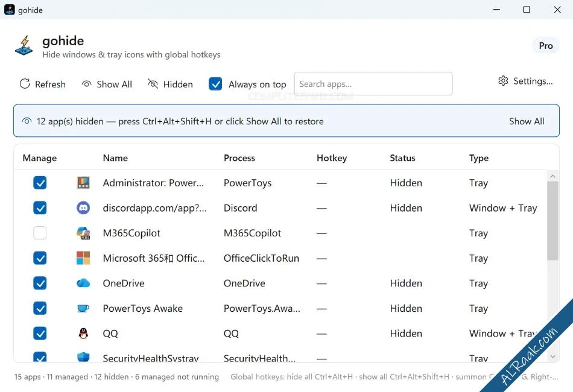Image resolution: width=573 pixels, height=392 pixels.
Task: Sort by the Hotkey column header
Action: [332, 158]
